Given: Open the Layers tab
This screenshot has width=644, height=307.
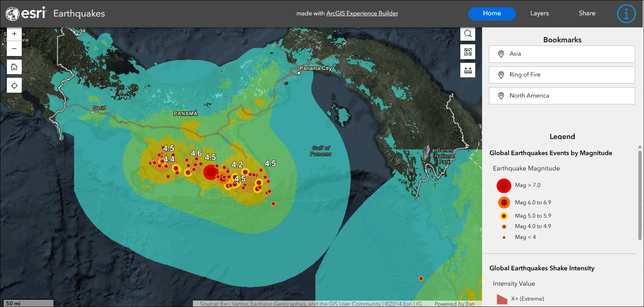Looking at the screenshot, I should click(539, 13).
